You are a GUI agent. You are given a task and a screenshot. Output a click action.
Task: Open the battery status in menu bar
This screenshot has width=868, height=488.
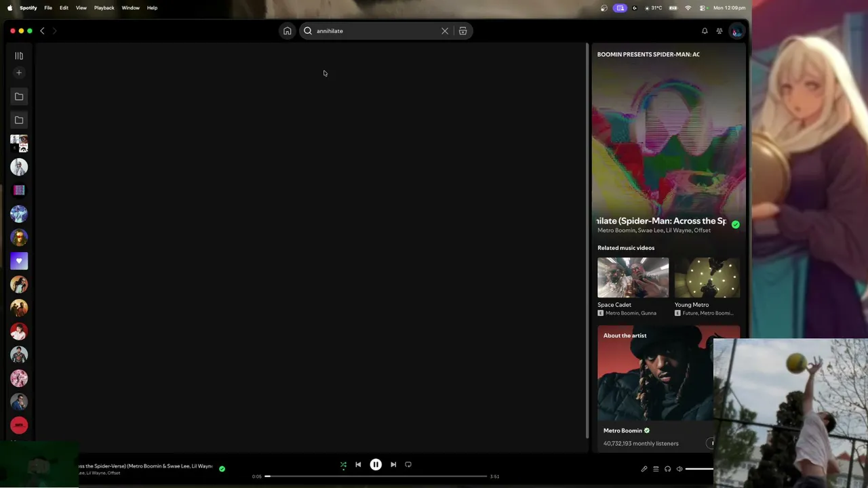coord(673,7)
